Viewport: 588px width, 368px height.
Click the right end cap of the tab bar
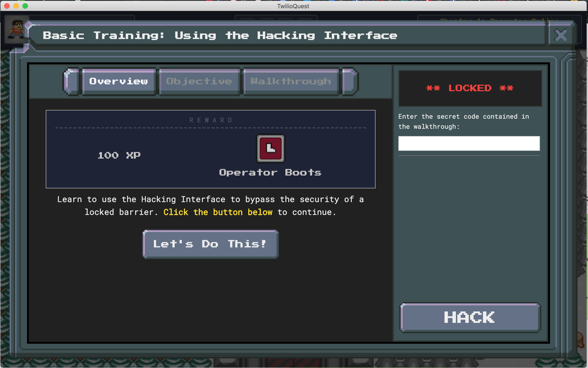pos(350,81)
